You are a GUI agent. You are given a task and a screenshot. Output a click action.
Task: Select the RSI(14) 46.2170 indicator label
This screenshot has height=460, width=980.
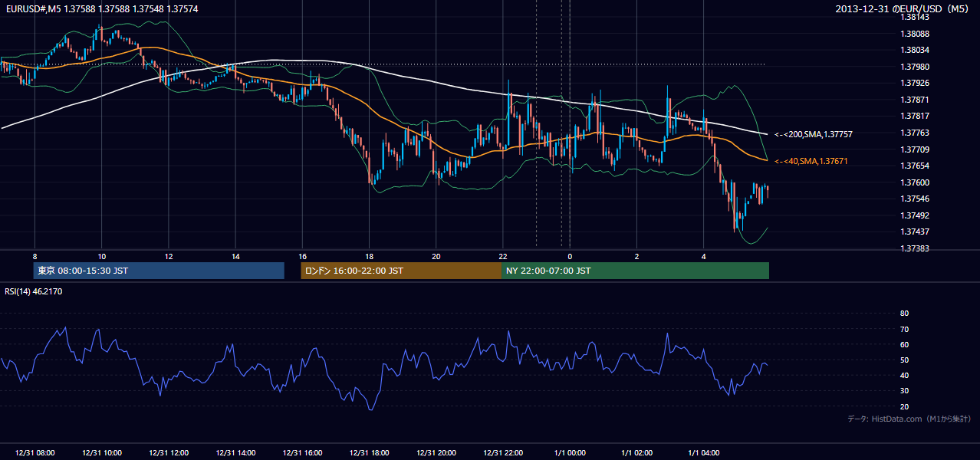click(x=34, y=291)
